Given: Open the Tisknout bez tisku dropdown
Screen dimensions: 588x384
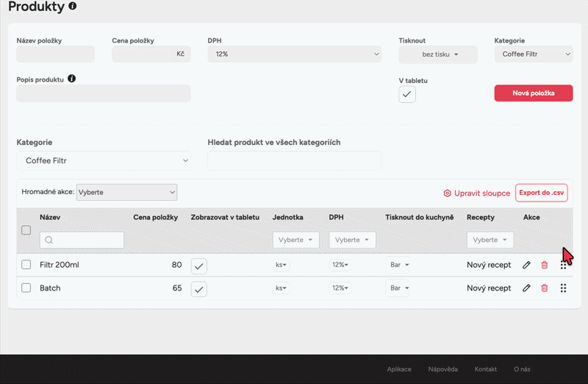Looking at the screenshot, I should pyautogui.click(x=438, y=54).
